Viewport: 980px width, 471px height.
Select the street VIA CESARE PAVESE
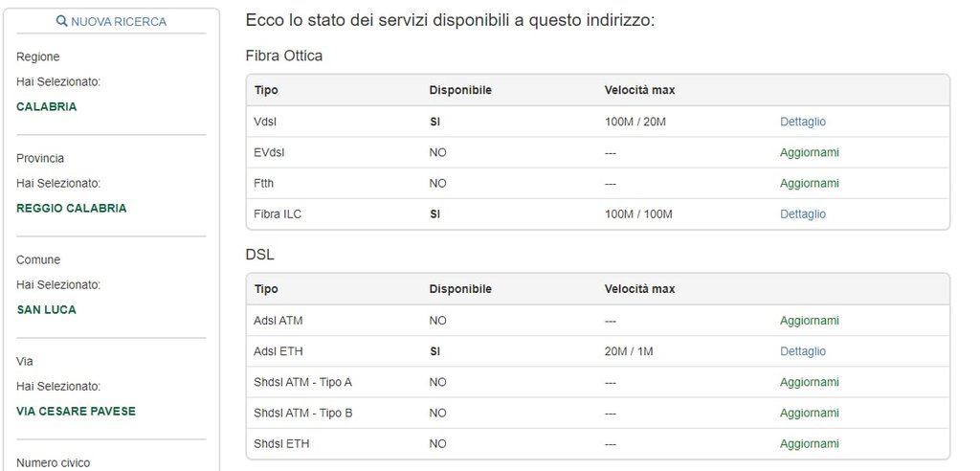coord(77,411)
